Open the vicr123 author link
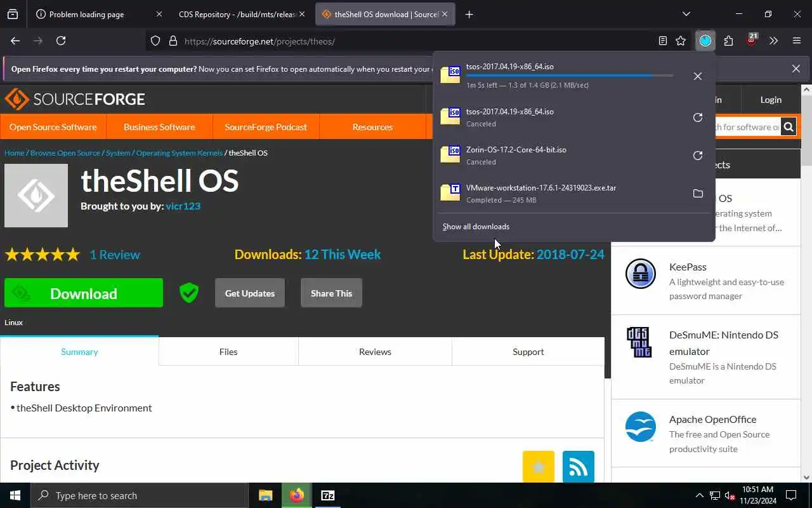The height and width of the screenshot is (508, 812). coord(183,206)
